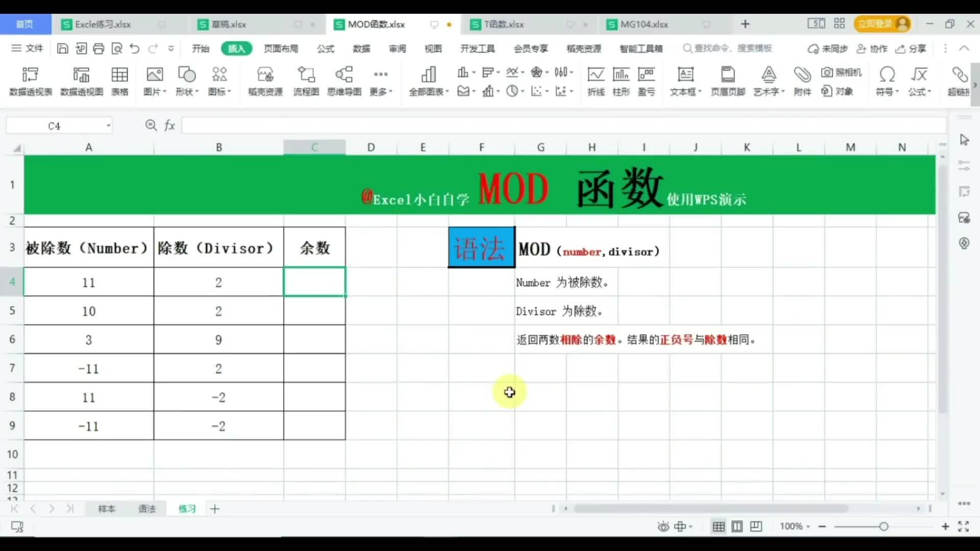Switch to the 数据 ribbon tab

pyautogui.click(x=361, y=48)
